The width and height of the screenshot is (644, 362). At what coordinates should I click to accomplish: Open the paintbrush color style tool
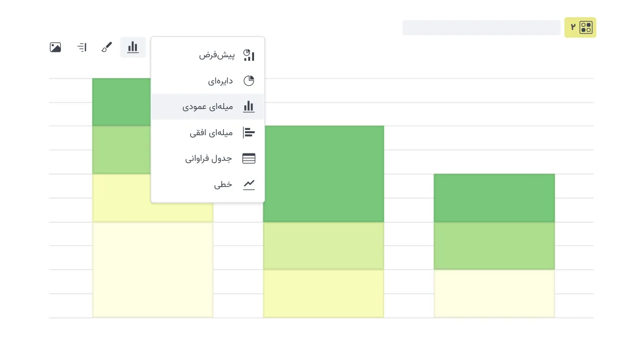point(107,47)
